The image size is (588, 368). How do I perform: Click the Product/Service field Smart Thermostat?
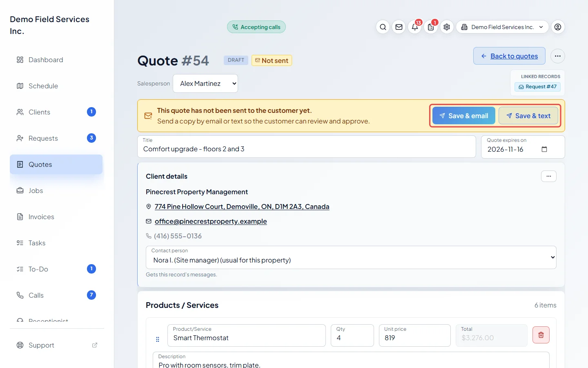(x=247, y=335)
